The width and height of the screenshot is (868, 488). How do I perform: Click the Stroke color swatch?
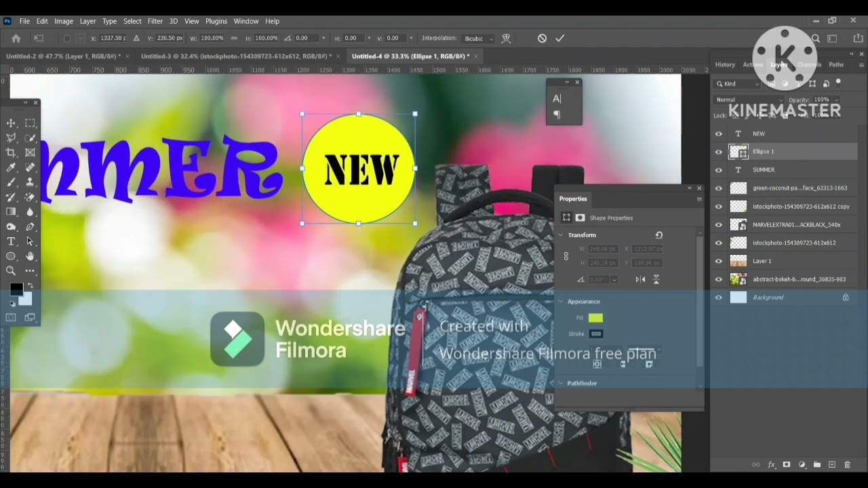[x=595, y=334]
